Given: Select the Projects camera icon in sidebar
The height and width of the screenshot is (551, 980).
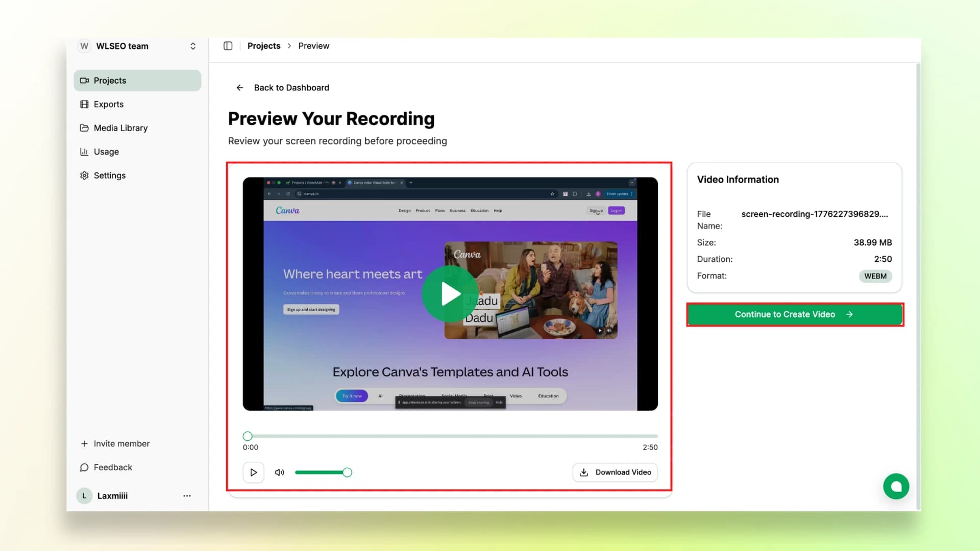Looking at the screenshot, I should coord(84,81).
